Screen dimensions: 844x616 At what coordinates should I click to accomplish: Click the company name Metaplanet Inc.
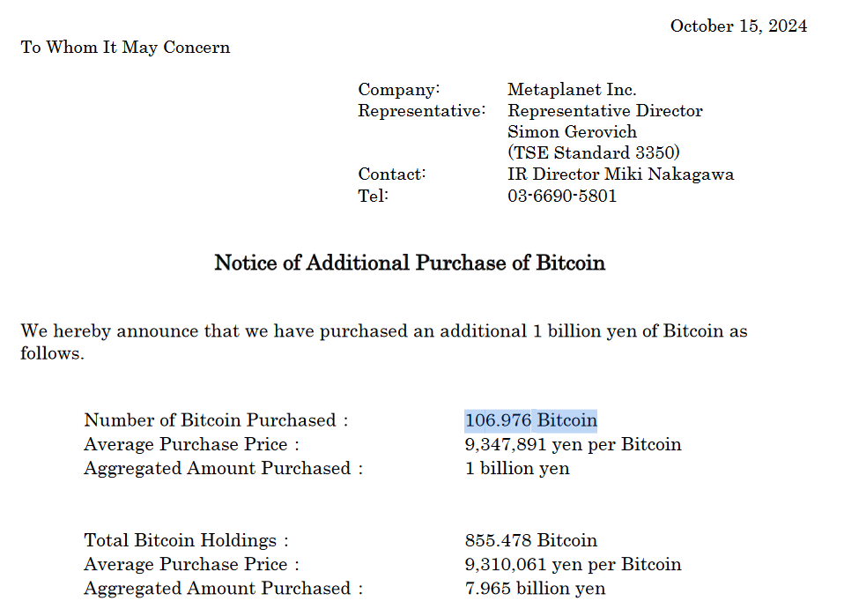pos(572,90)
